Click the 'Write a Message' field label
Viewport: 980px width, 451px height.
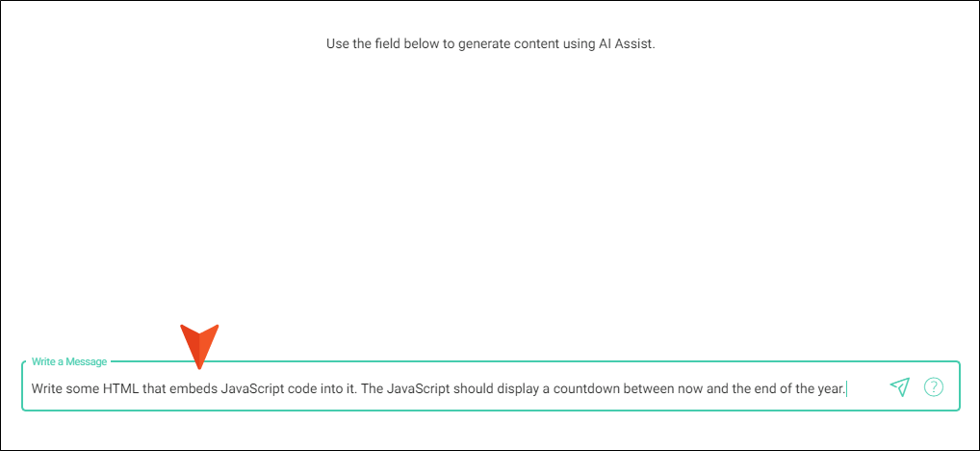pos(69,361)
